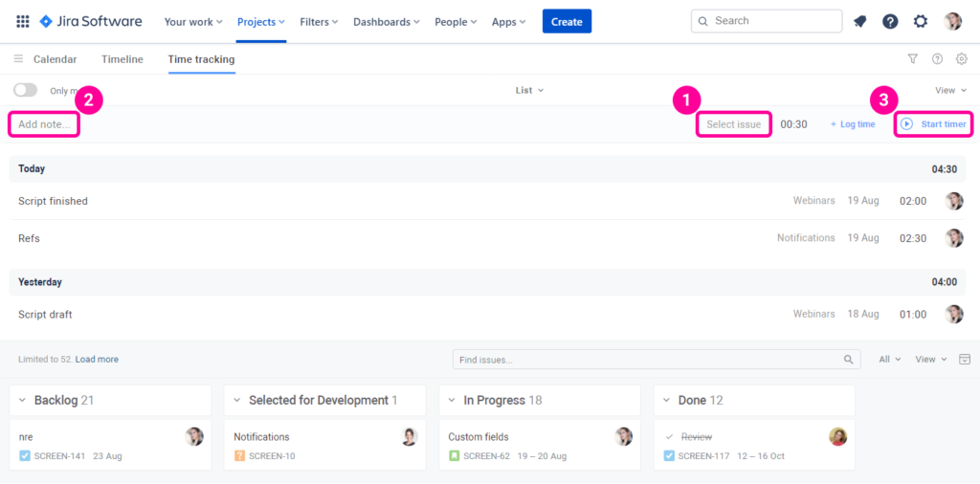
Task: Click assignee avatar on the Custom fields card
Action: click(x=624, y=436)
